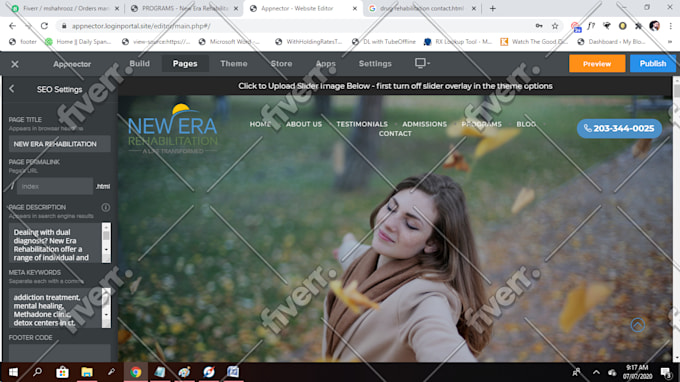Click the HOME nav link
This screenshot has height=382, width=680.
(x=260, y=124)
